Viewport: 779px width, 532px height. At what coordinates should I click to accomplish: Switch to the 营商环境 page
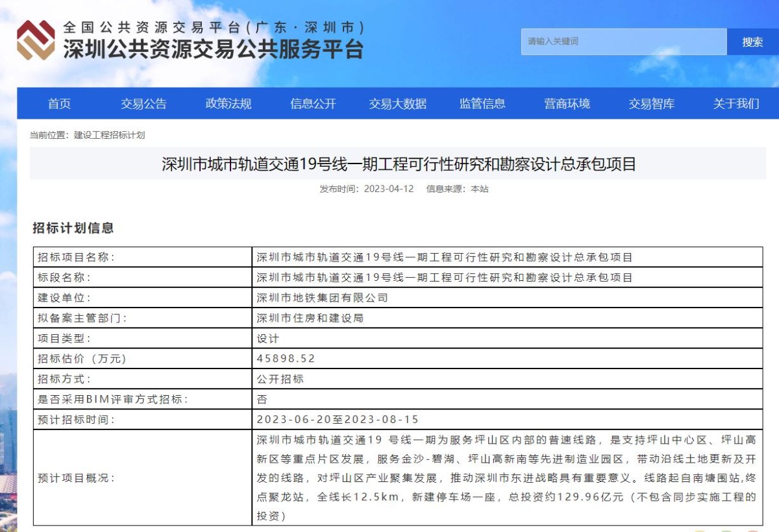[x=567, y=104]
